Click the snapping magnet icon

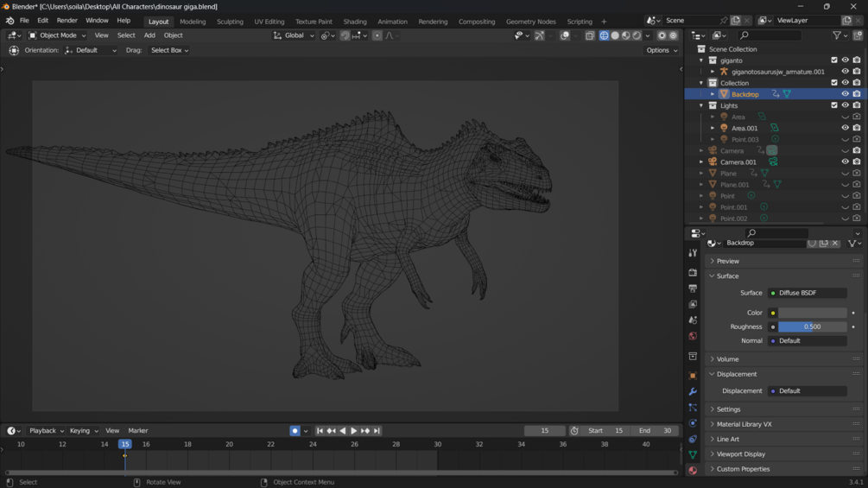[345, 35]
